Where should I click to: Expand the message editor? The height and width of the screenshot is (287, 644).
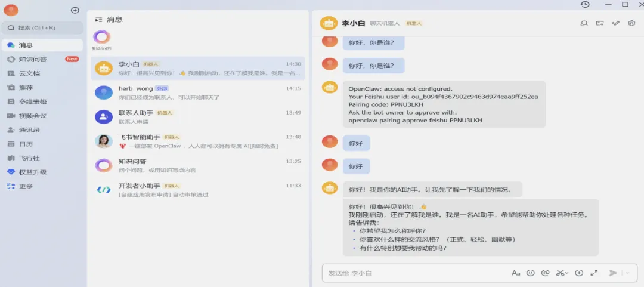pyautogui.click(x=594, y=273)
